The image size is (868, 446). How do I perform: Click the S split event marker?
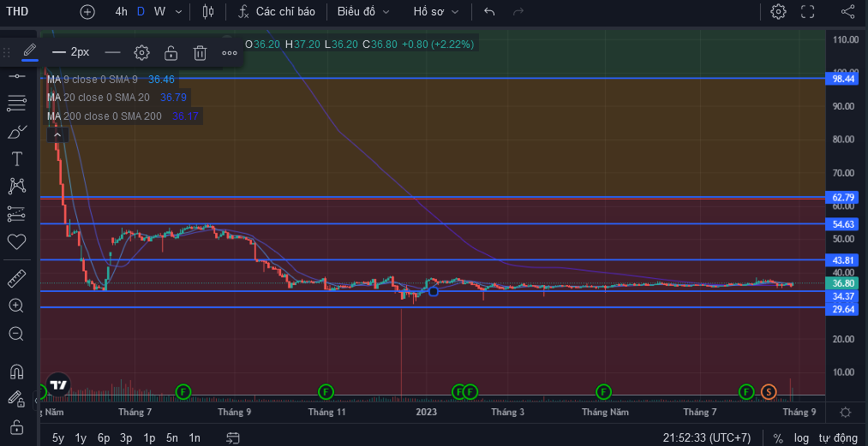click(x=768, y=392)
